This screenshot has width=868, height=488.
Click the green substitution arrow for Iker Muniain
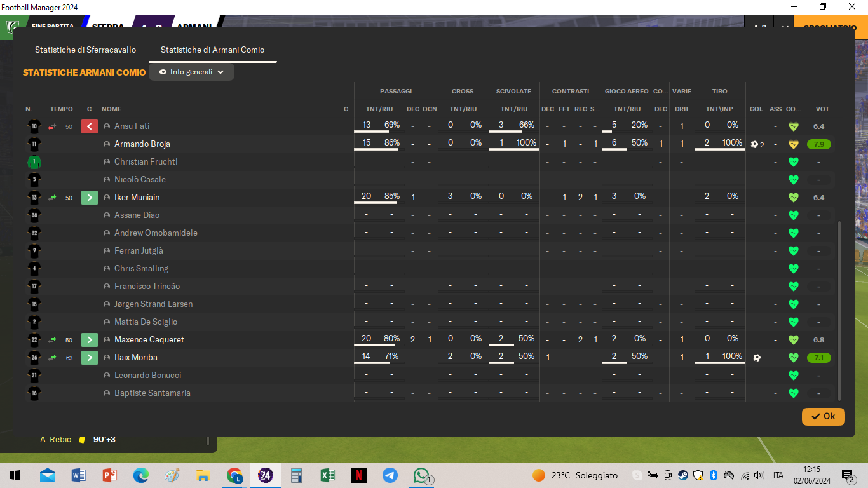pos(90,198)
